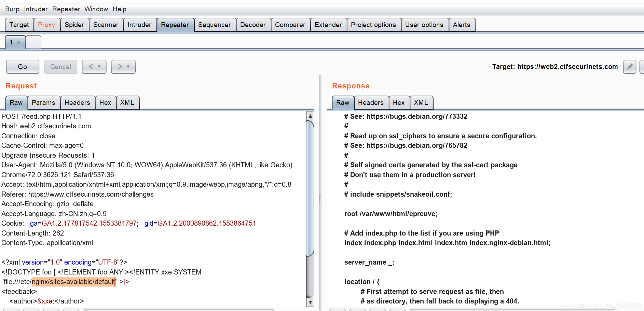This screenshot has height=311, width=644.
Task: Switch to the Intruder tool tab
Action: 139,25
